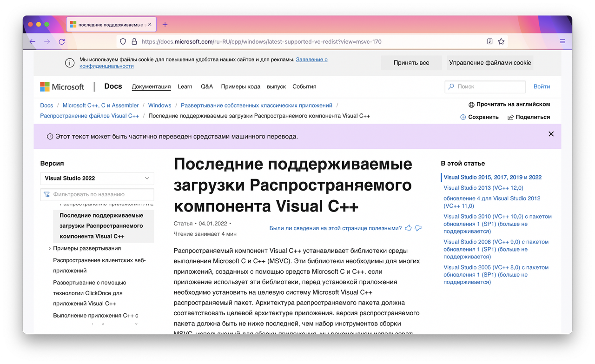Click Распространение файлов Visual C++ breadcrumb
595x364 pixels.
89,116
